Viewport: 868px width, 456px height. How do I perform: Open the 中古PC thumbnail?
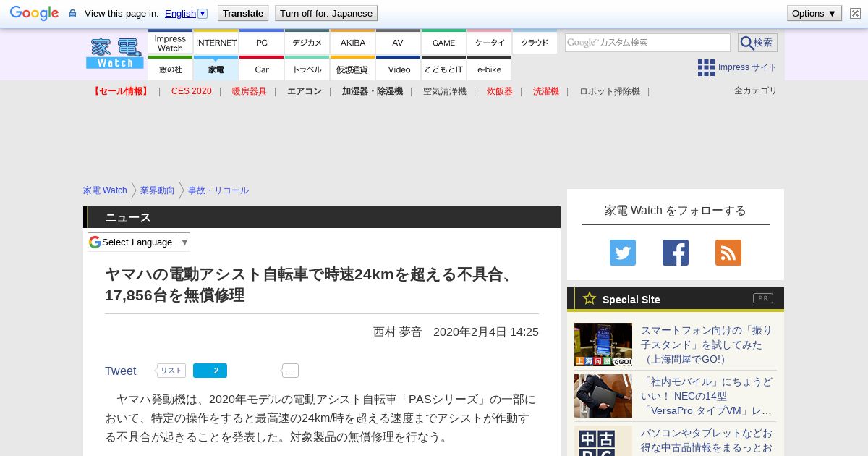pyautogui.click(x=603, y=441)
